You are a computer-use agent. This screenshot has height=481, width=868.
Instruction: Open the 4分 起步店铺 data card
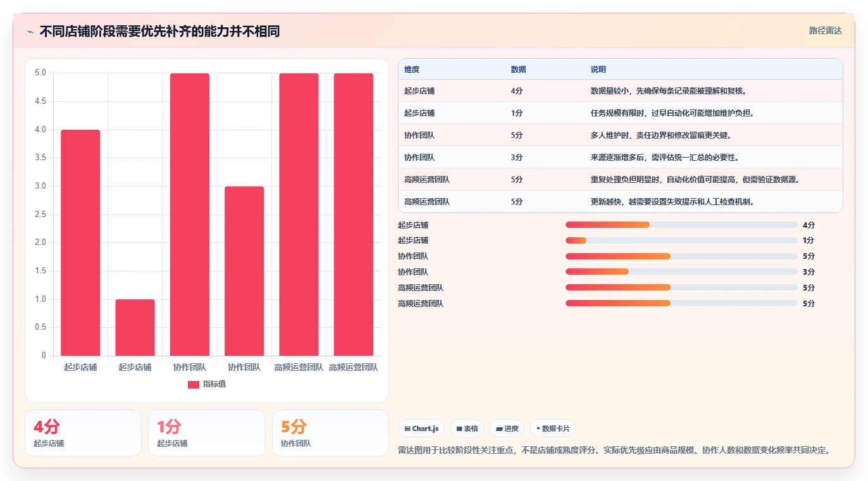coord(83,433)
